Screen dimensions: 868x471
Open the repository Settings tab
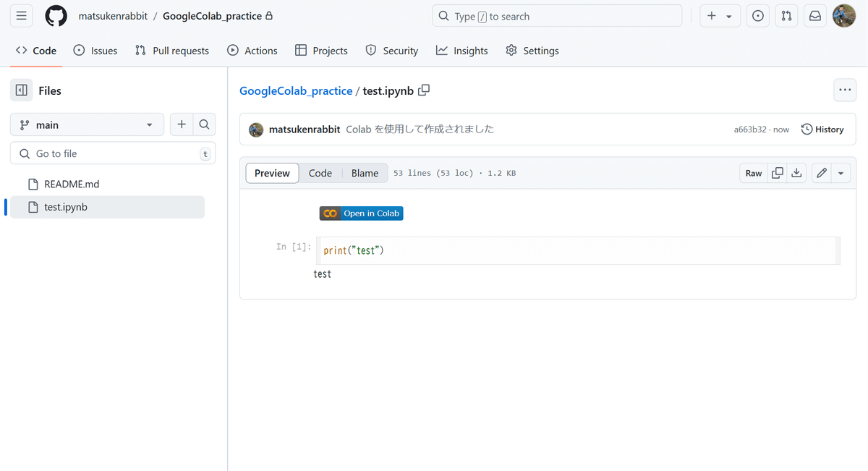click(532, 51)
